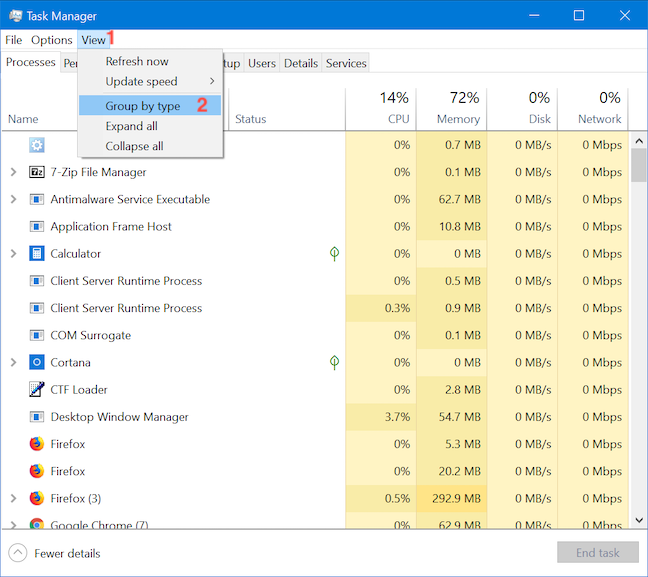The height and width of the screenshot is (577, 648).
Task: Sort processes by Status column header
Action: pyautogui.click(x=287, y=109)
